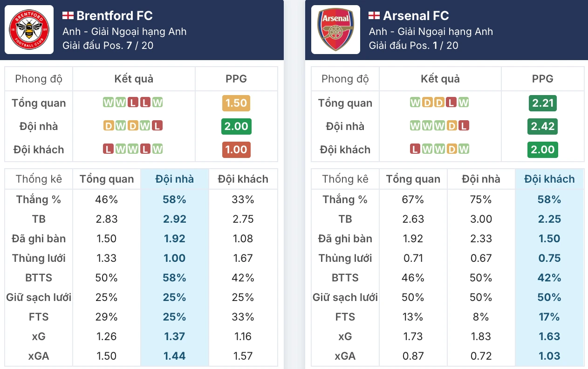Switch to the highlighted Đội khách column in Arsenal's table
The image size is (588, 369).
[550, 179]
